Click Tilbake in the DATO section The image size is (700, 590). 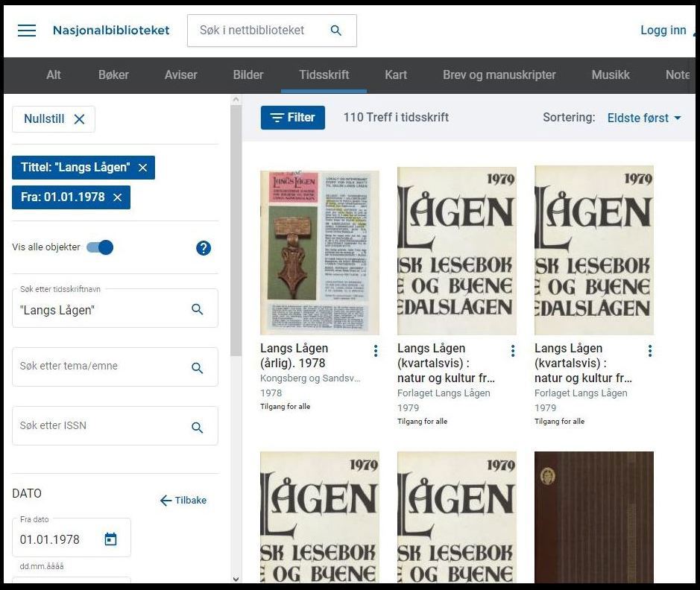pos(183,500)
